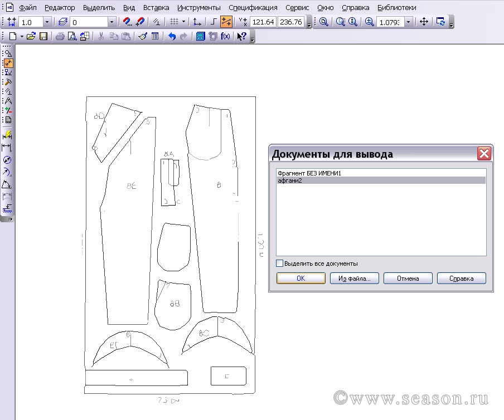The height and width of the screenshot is (420, 504).
Task: Click the Undo arrow icon
Action: (x=172, y=37)
